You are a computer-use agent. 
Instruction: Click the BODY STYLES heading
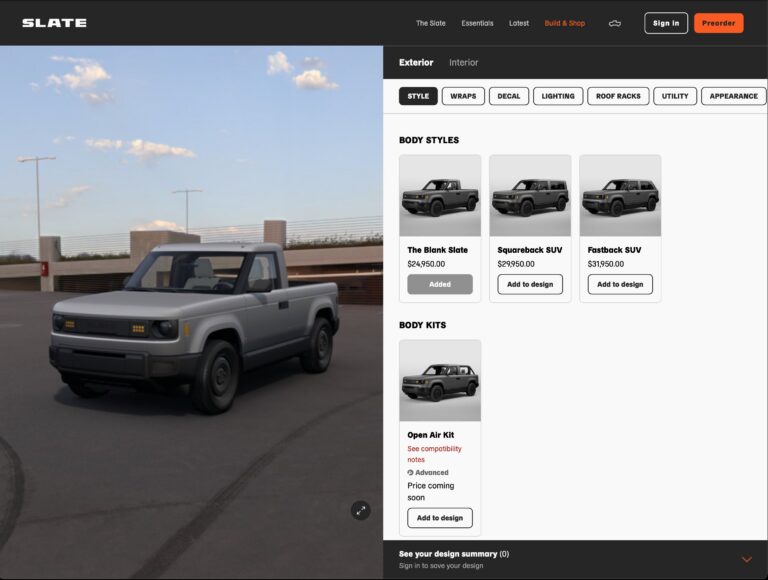pos(429,140)
